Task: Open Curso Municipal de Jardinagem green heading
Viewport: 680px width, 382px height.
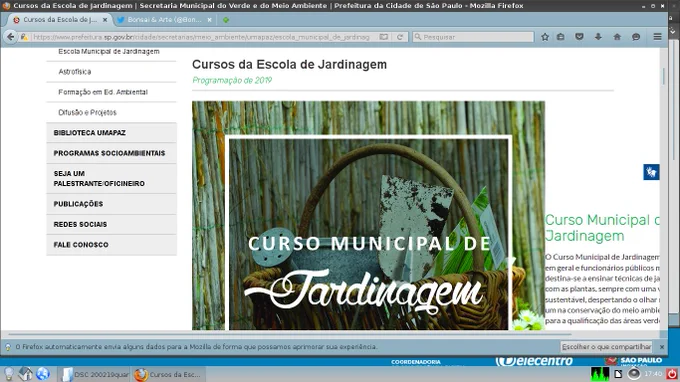Action: point(602,228)
